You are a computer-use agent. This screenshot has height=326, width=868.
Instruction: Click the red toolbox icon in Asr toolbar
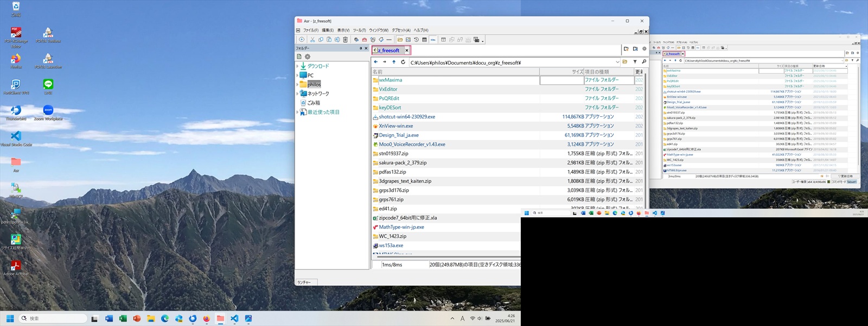[x=365, y=40]
